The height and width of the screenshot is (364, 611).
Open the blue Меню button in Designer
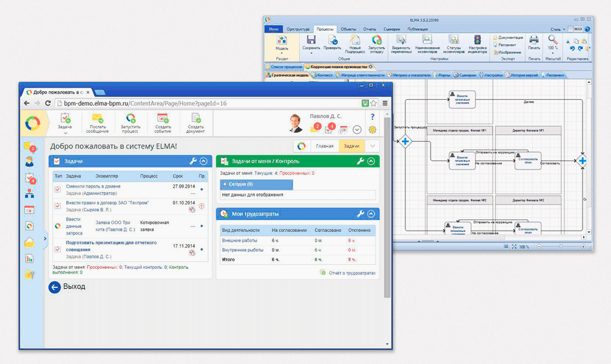coord(274,29)
